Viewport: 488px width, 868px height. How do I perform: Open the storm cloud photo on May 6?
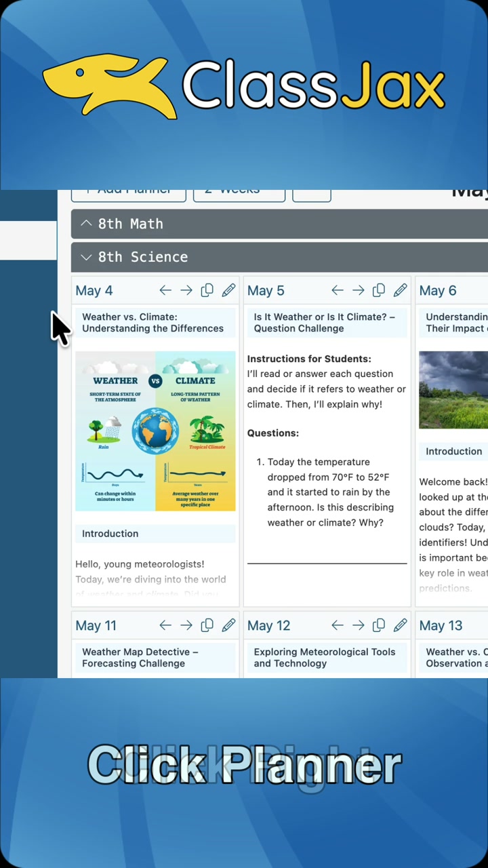pyautogui.click(x=453, y=390)
